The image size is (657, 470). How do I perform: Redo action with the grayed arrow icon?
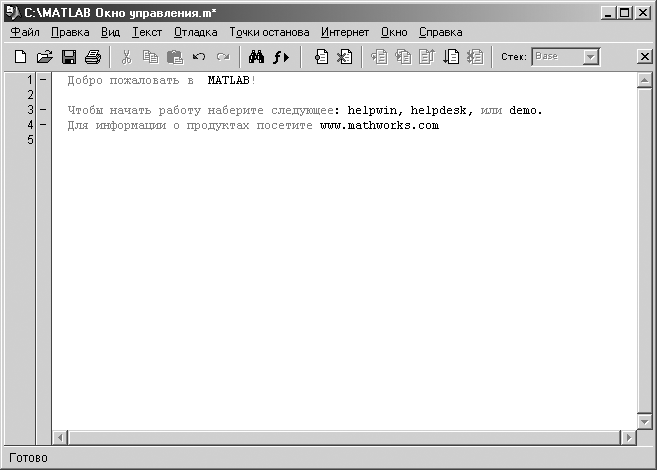click(223, 57)
